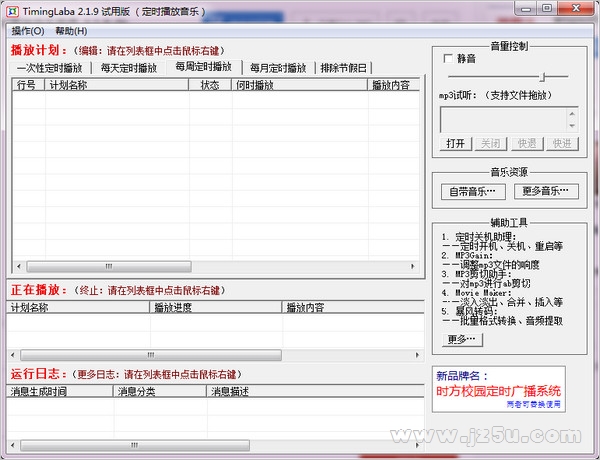Click the 播放进度 column header
The width and height of the screenshot is (600, 460).
click(x=216, y=307)
